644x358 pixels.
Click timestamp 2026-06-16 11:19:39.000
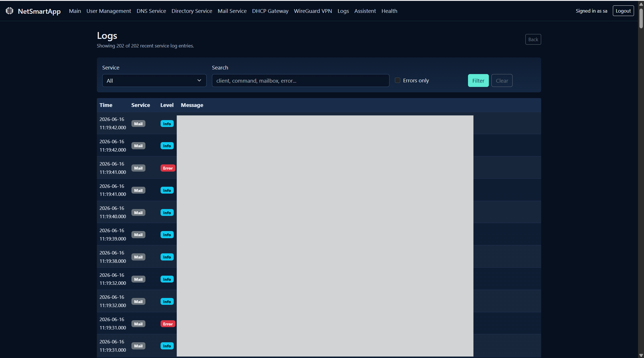click(113, 235)
